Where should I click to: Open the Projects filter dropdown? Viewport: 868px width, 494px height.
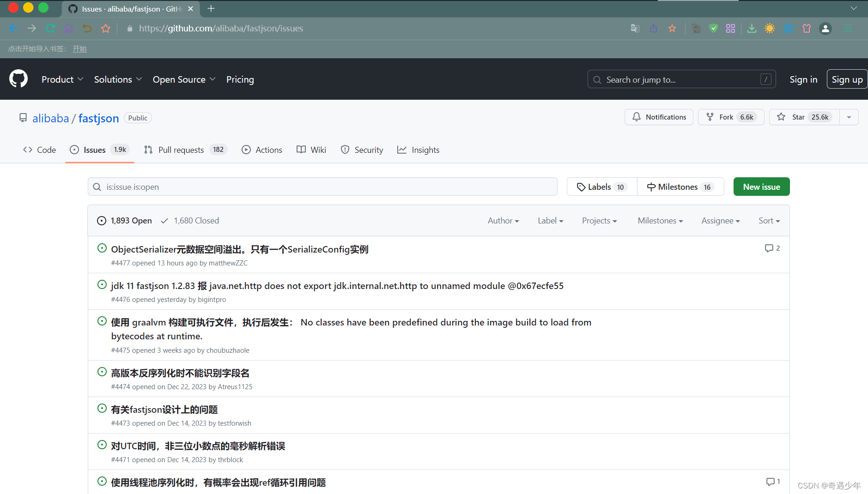599,221
